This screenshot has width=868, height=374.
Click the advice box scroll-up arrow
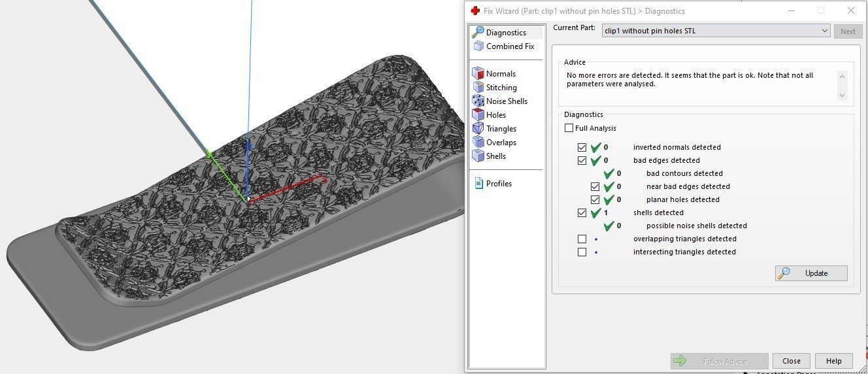pyautogui.click(x=842, y=76)
